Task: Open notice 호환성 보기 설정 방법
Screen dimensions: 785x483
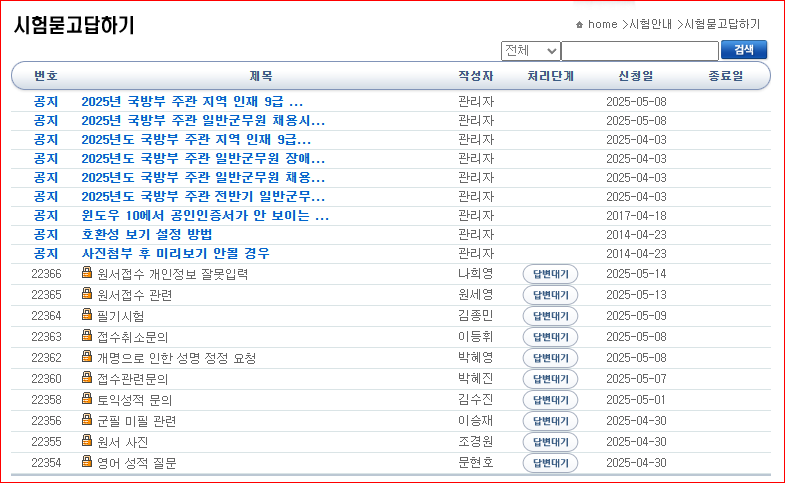Action: coord(147,235)
